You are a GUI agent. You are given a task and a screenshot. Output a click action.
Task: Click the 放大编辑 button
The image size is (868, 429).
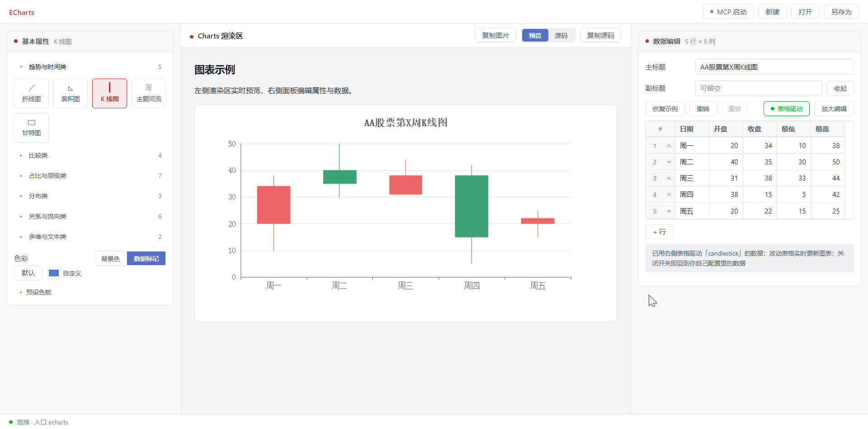tap(834, 109)
